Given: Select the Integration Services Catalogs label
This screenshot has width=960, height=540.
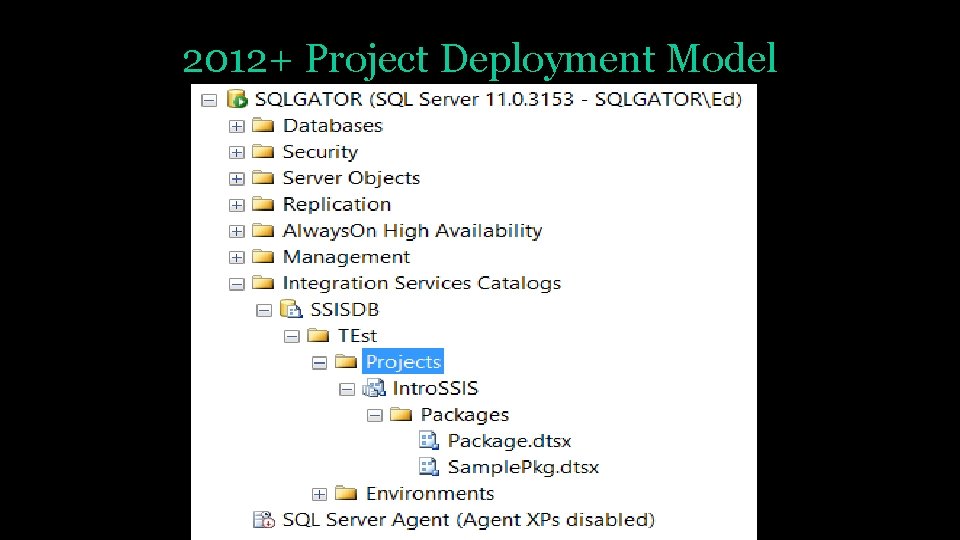Looking at the screenshot, I should [422, 283].
